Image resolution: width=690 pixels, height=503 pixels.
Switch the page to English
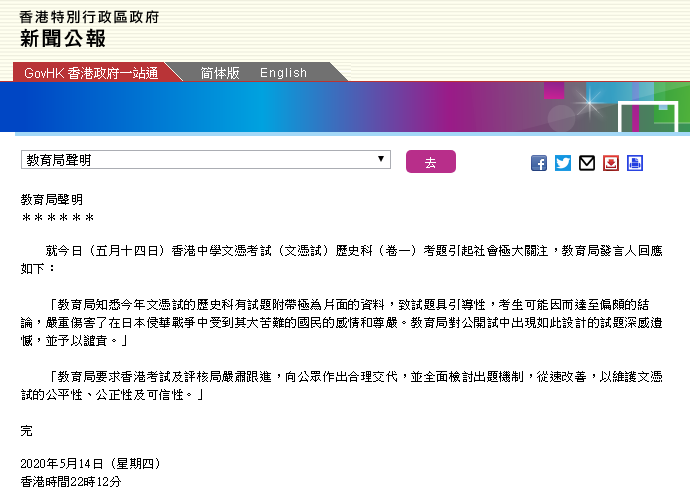click(283, 73)
